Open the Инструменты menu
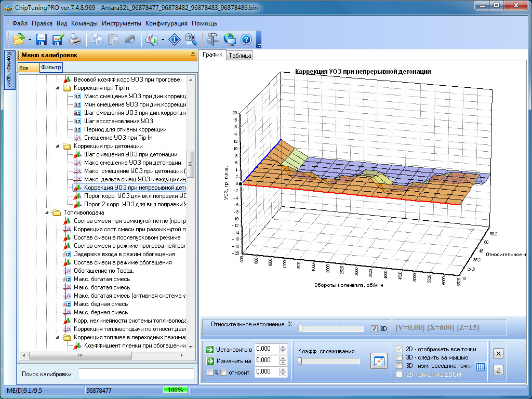 click(x=121, y=23)
